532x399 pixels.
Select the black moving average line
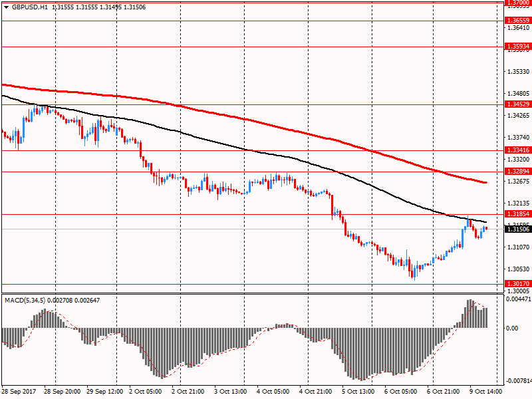(x=244, y=149)
